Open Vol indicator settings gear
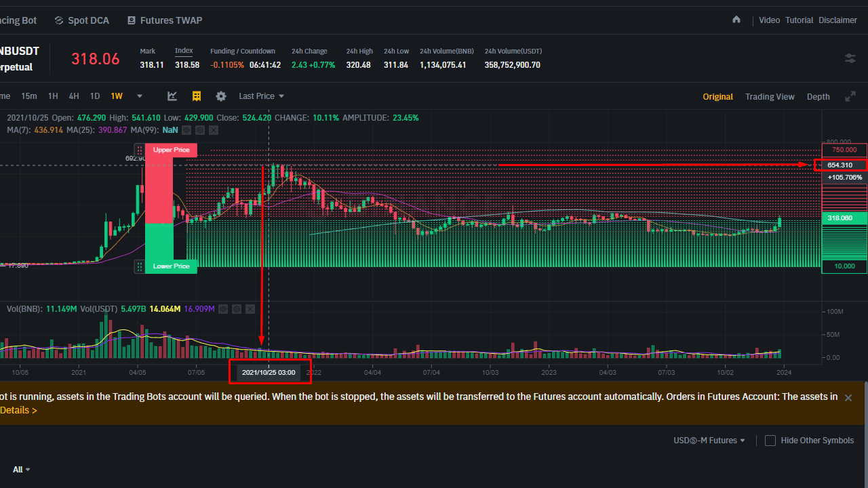868x488 pixels. (x=237, y=309)
